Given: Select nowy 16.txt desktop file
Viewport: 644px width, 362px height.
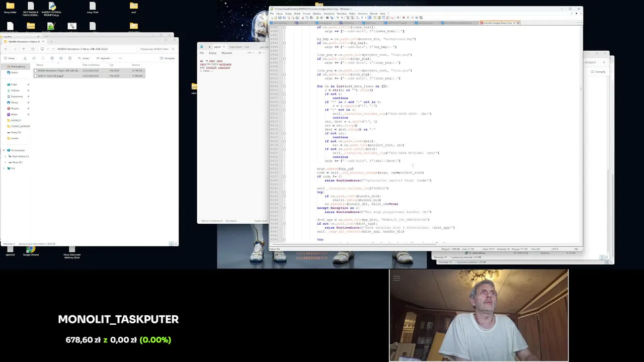Looking at the screenshot, I should tap(93, 9).
